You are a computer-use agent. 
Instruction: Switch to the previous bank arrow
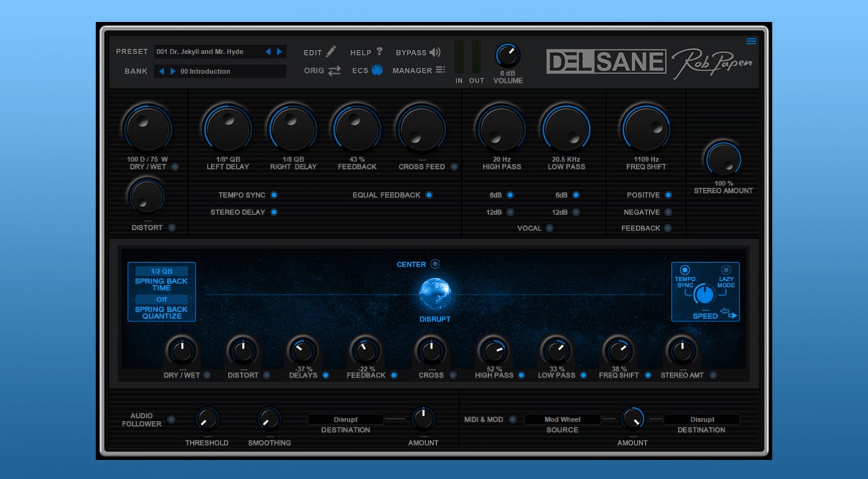pos(162,71)
